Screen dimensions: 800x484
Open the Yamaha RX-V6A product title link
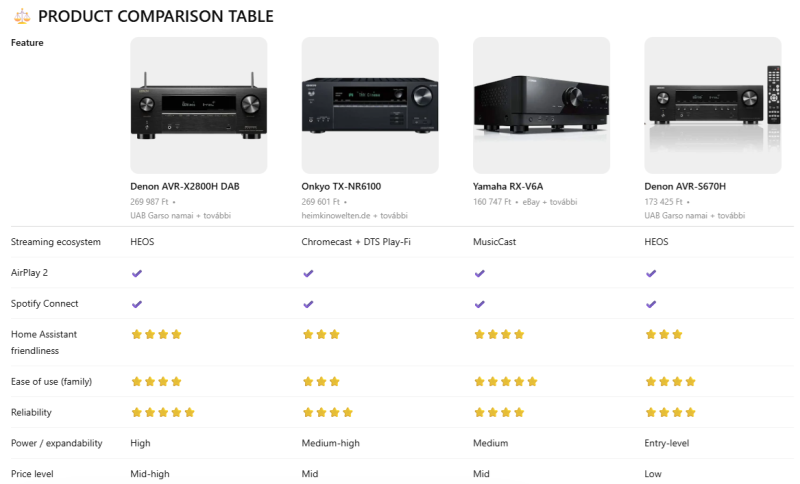(510, 186)
